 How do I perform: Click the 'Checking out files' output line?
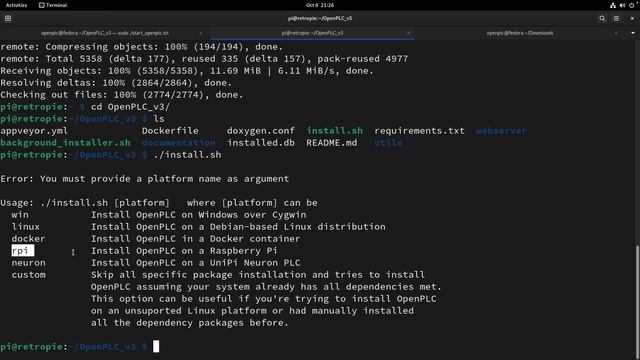point(122,95)
